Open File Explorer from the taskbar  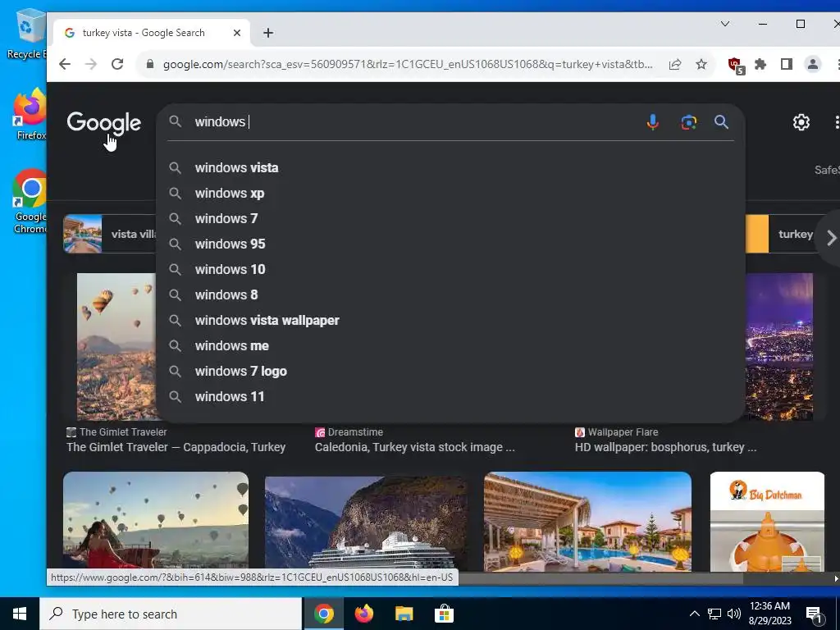(x=404, y=614)
